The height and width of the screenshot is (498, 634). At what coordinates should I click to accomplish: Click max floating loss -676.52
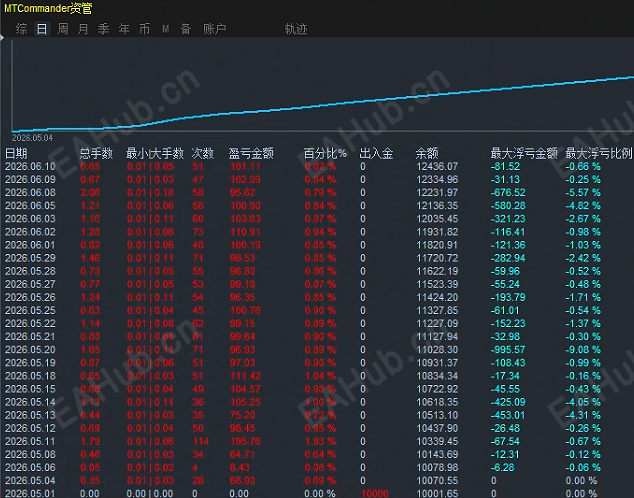coord(508,192)
